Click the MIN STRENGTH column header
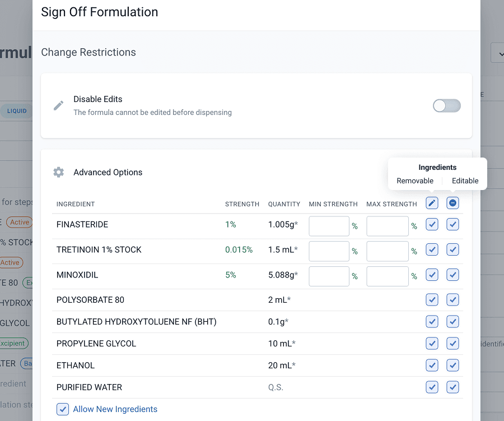 tap(333, 204)
